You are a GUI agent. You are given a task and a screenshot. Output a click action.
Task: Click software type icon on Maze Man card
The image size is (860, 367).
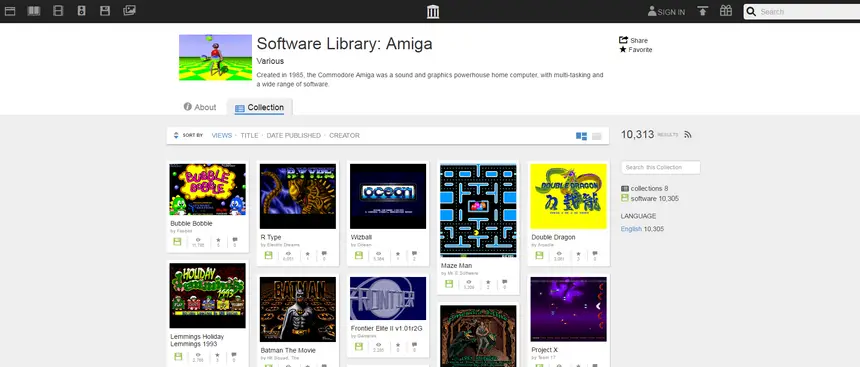[449, 284]
